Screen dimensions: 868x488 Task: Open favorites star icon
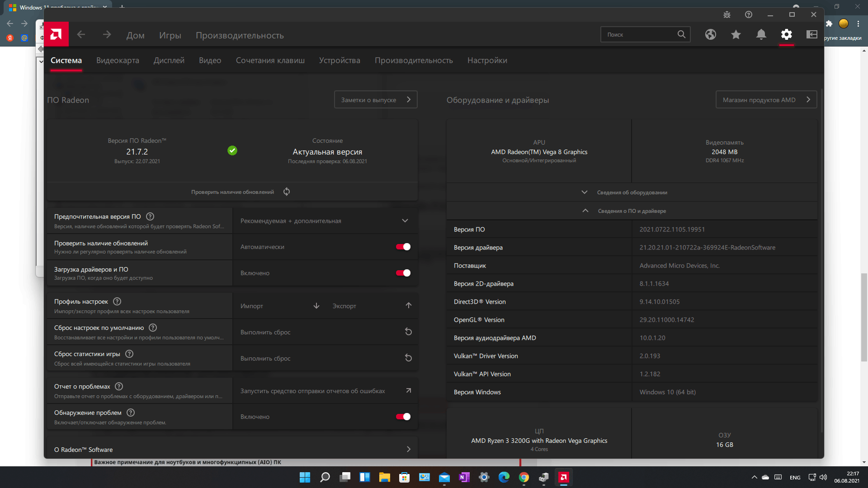tap(736, 34)
